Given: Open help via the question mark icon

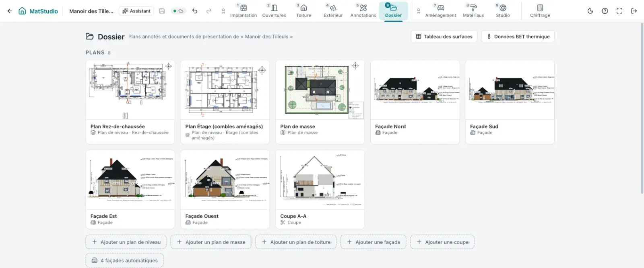Looking at the screenshot, I should point(605,11).
